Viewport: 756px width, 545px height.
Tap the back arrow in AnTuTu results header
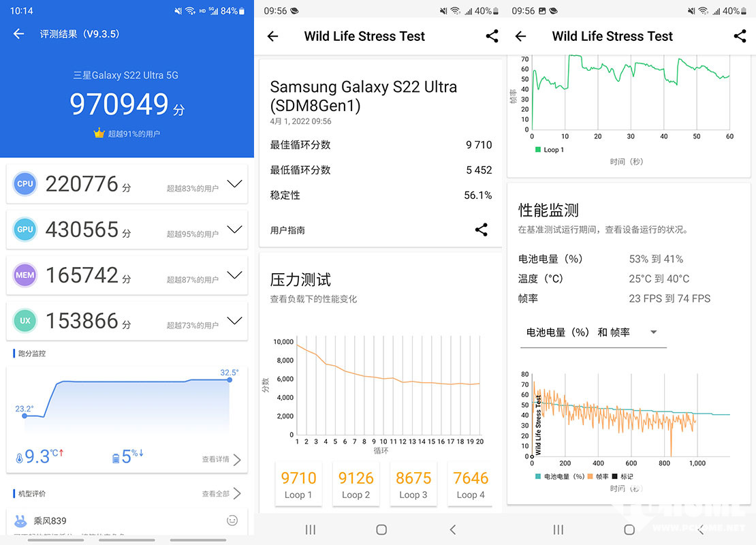point(19,34)
